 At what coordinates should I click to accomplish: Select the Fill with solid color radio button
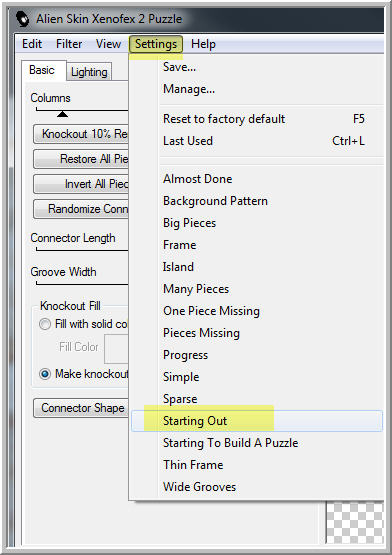(x=45, y=324)
